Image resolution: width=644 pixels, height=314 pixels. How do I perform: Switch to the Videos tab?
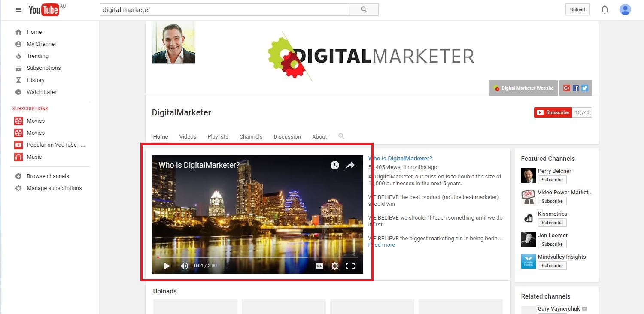[188, 136]
